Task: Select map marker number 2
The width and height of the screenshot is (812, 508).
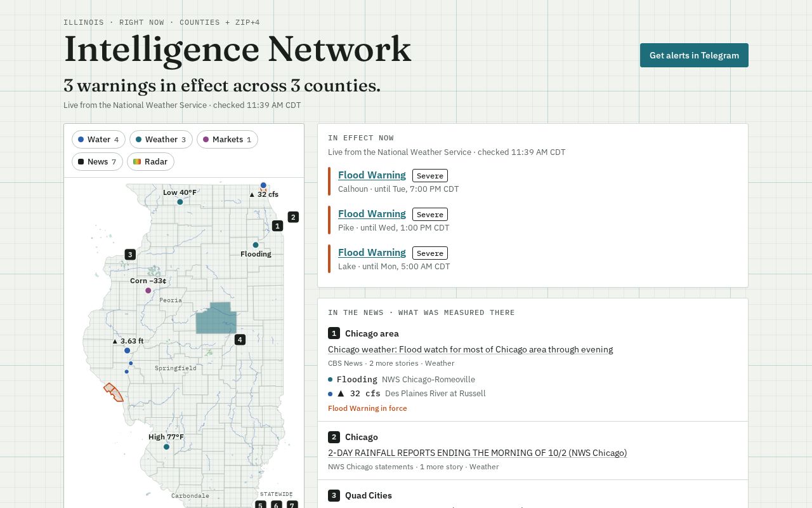Action: pyautogui.click(x=293, y=217)
